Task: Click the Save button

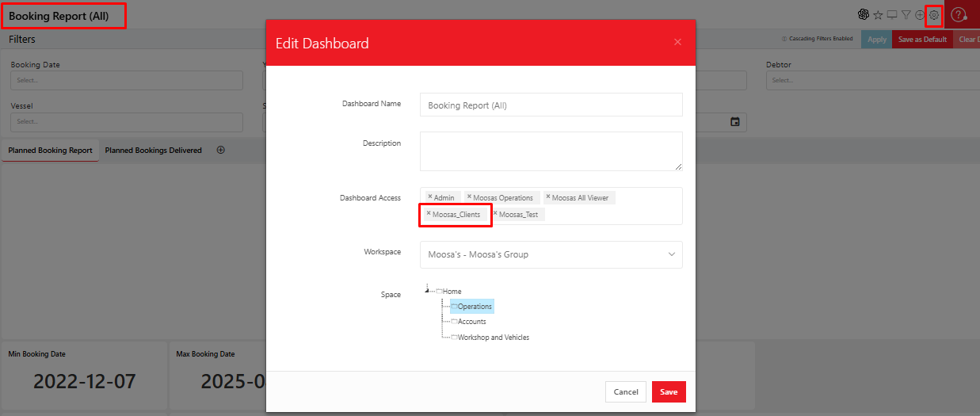Action: pyautogui.click(x=669, y=391)
